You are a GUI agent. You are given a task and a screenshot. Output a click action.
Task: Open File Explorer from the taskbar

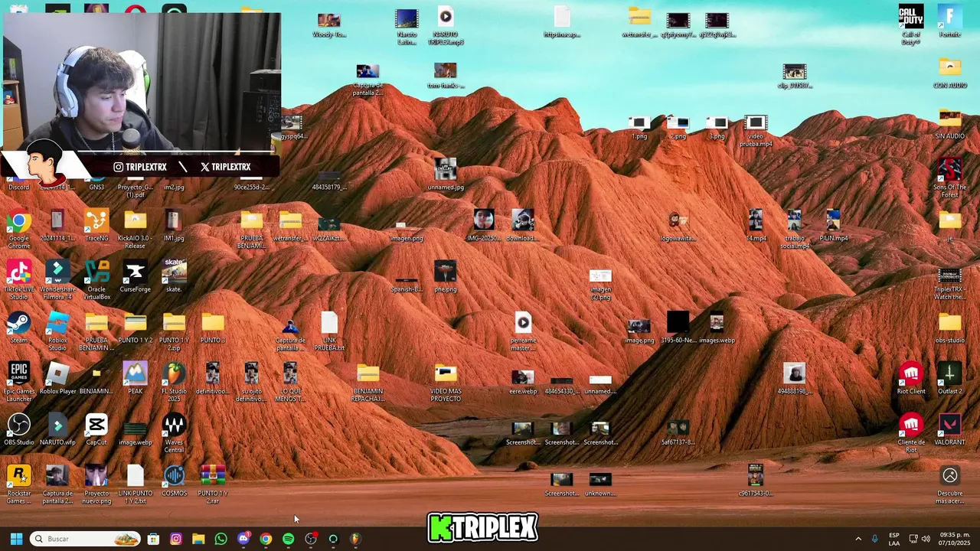(x=198, y=539)
